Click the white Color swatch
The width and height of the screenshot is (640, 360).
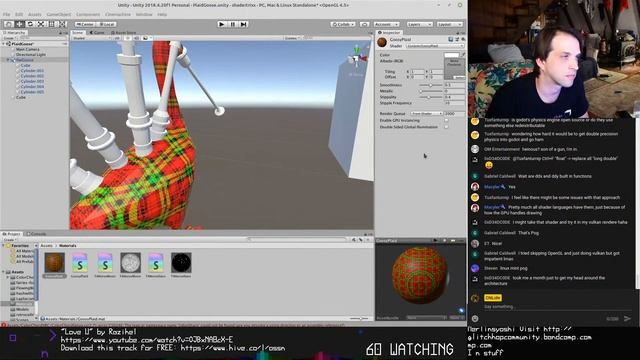click(451, 55)
